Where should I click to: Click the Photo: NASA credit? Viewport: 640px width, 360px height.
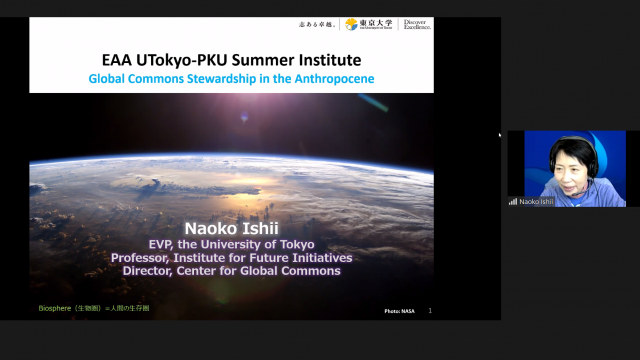tap(399, 311)
